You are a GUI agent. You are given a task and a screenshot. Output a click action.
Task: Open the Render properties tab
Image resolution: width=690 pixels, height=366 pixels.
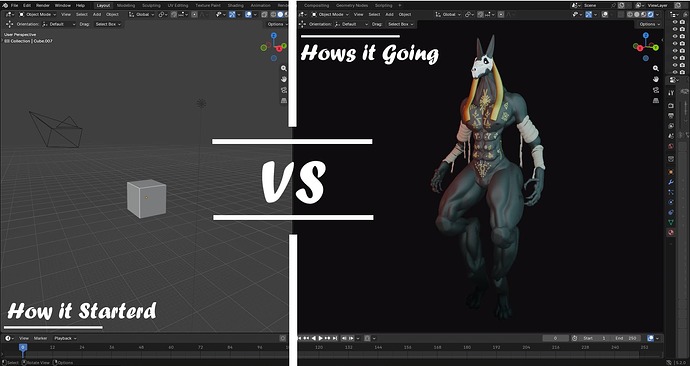point(671,106)
